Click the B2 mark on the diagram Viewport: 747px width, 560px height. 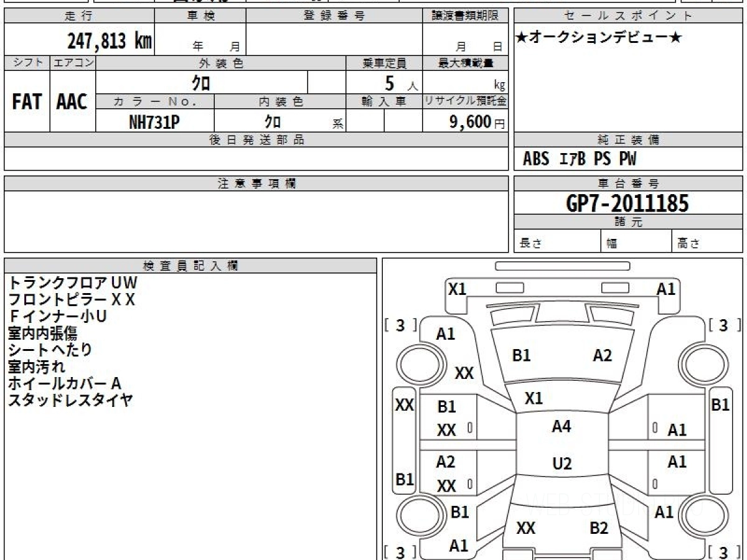(x=599, y=528)
